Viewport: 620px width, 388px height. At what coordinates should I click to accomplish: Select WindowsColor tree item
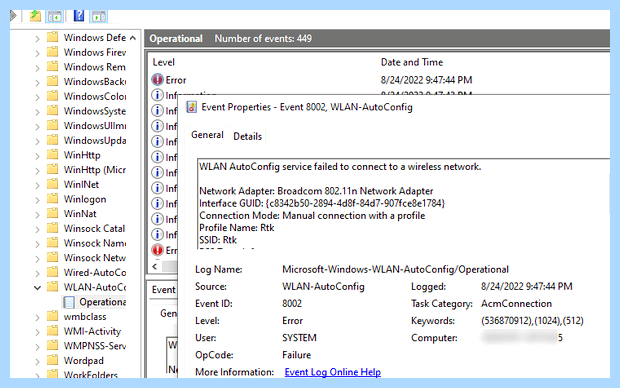click(x=95, y=96)
